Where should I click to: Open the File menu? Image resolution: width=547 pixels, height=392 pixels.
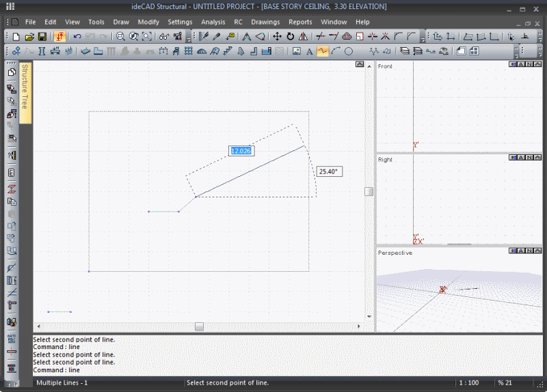[30, 22]
